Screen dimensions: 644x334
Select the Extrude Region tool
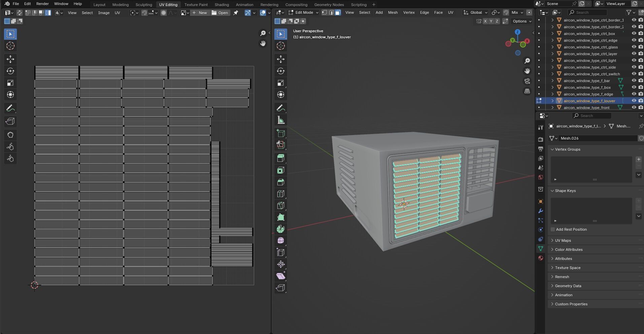pos(281,158)
